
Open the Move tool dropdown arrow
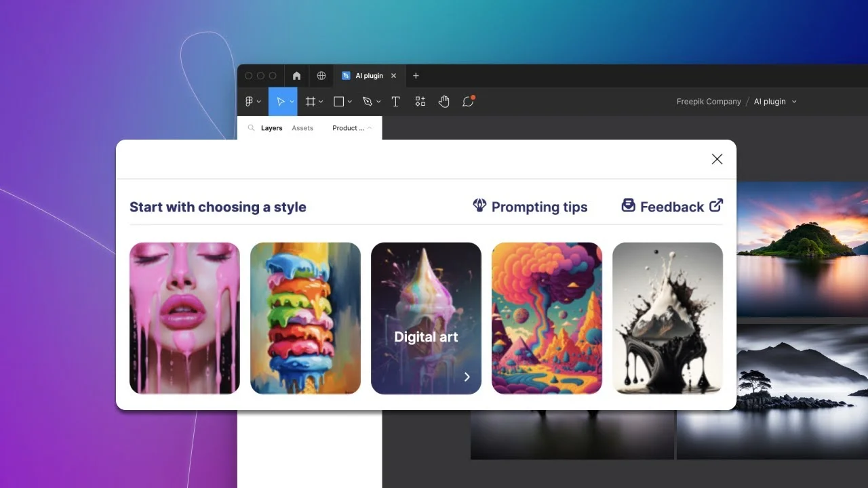click(290, 102)
